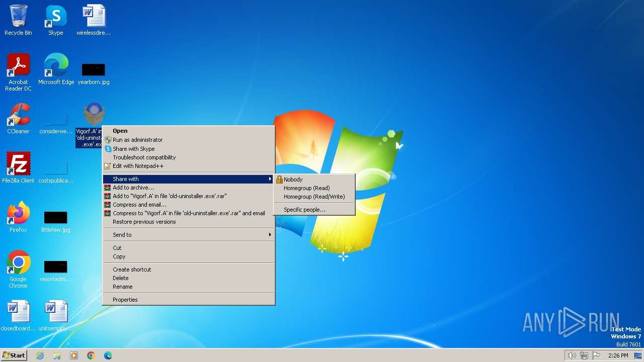The width and height of the screenshot is (644, 362).
Task: Select the CCleaner desktop shortcut
Action: coord(18,119)
